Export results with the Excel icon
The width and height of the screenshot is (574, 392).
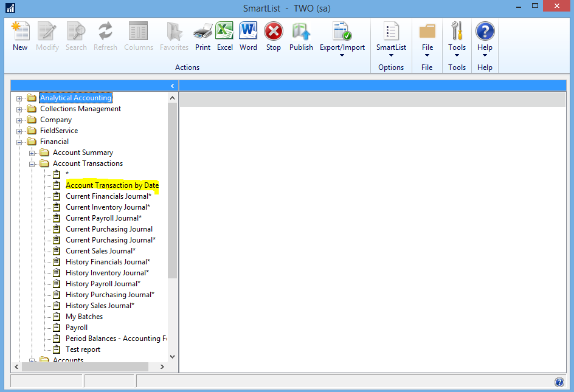pos(225,31)
